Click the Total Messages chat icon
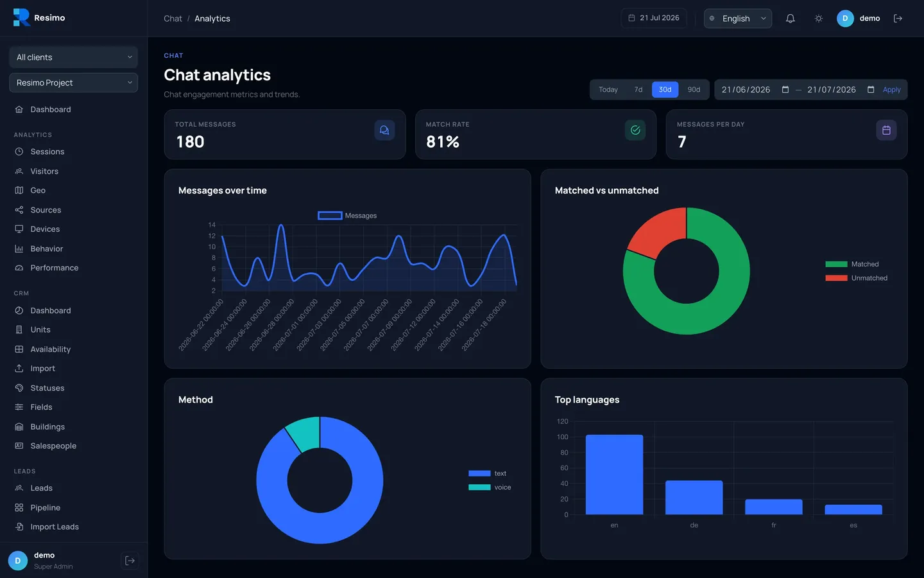 (x=384, y=130)
